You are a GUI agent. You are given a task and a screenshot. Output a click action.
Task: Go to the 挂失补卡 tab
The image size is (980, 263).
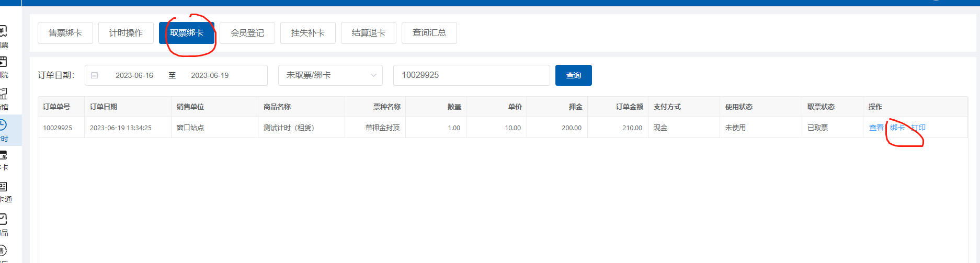[x=308, y=33]
